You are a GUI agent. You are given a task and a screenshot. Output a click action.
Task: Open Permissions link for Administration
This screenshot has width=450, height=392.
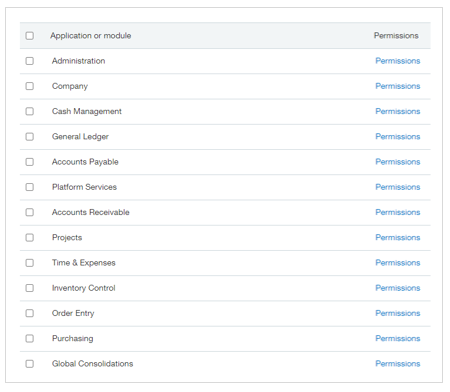[x=398, y=61]
